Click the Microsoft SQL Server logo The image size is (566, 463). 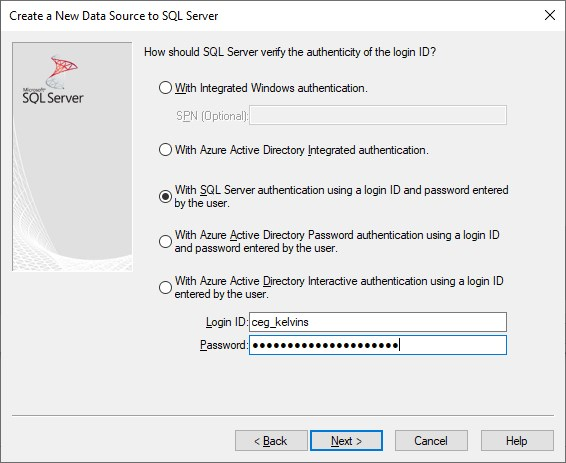tap(53, 80)
